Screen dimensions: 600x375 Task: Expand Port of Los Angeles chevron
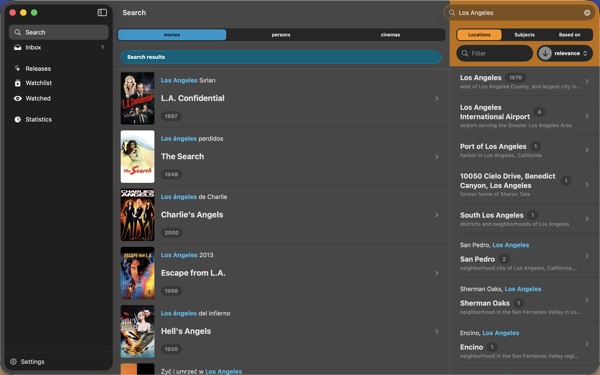tap(587, 150)
